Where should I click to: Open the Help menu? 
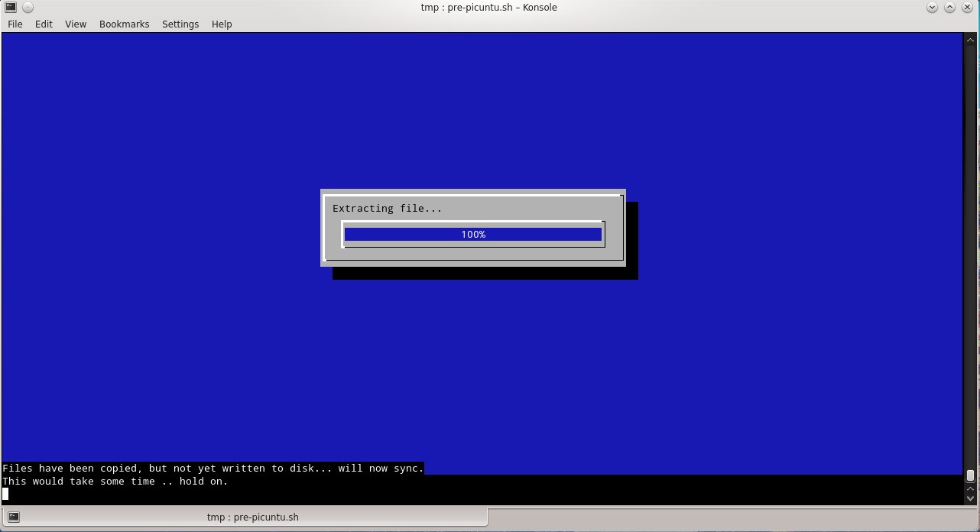[x=222, y=24]
